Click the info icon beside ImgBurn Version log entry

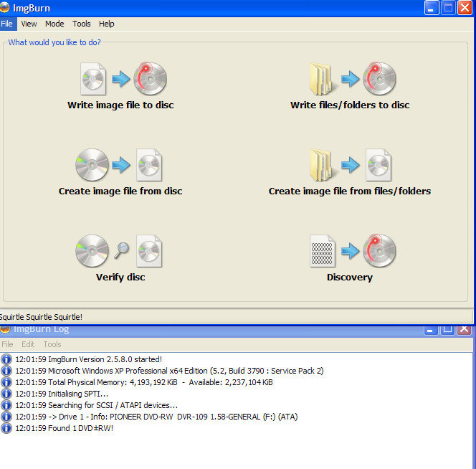coord(6,359)
